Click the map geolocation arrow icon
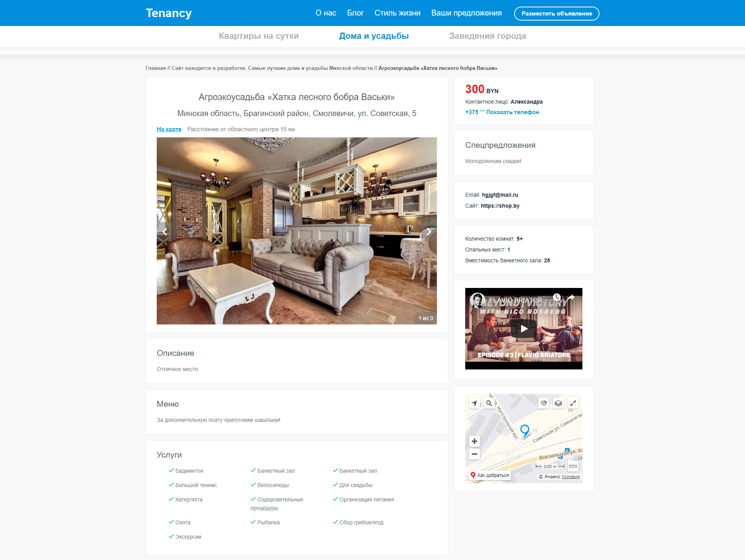745x560 pixels. (474, 404)
